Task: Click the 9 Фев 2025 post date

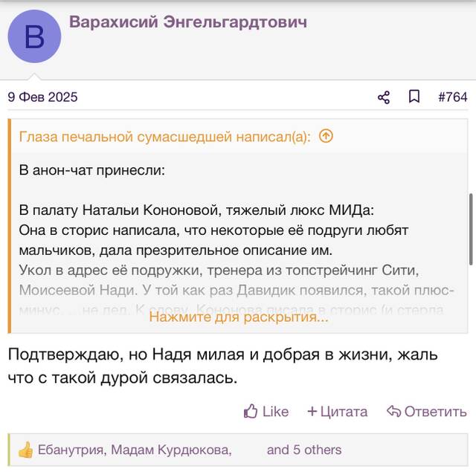Action: pyautogui.click(x=43, y=97)
